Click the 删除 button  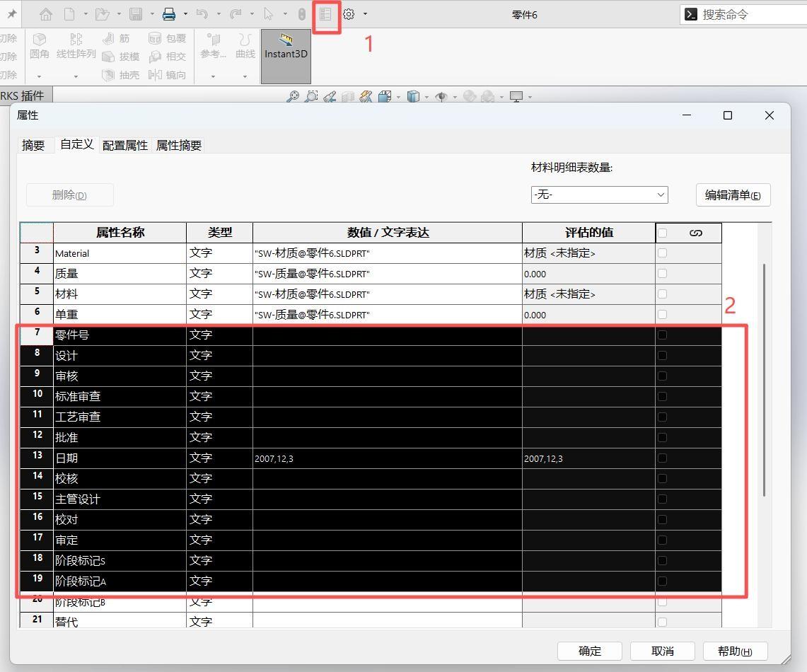click(69, 195)
